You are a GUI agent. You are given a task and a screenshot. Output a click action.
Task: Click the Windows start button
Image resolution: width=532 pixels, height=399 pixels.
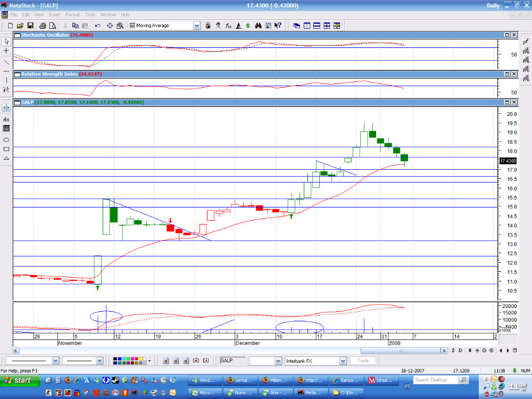pyautogui.click(x=20, y=380)
